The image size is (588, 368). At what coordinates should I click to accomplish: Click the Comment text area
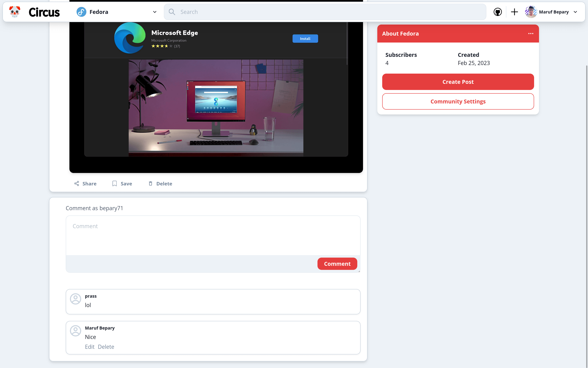click(213, 235)
